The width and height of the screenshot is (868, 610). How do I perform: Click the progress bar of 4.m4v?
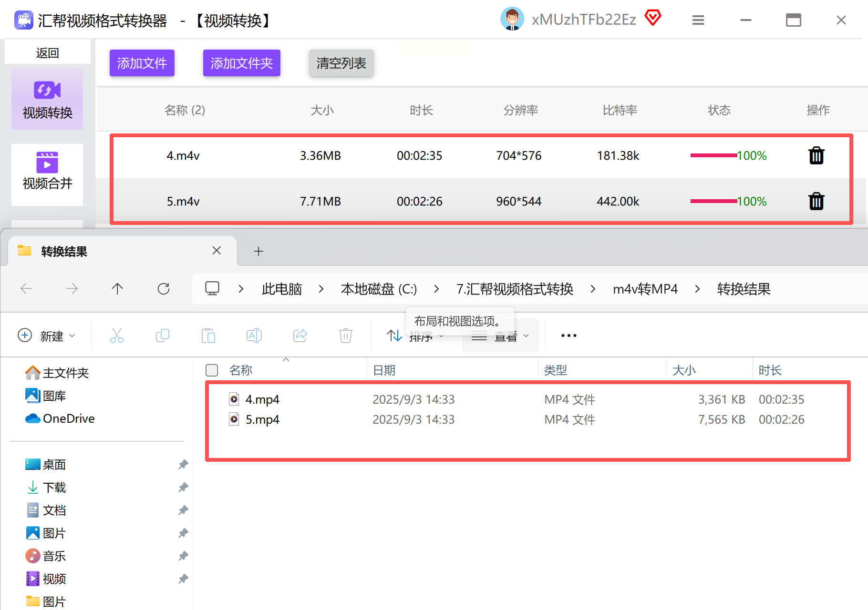tap(713, 155)
